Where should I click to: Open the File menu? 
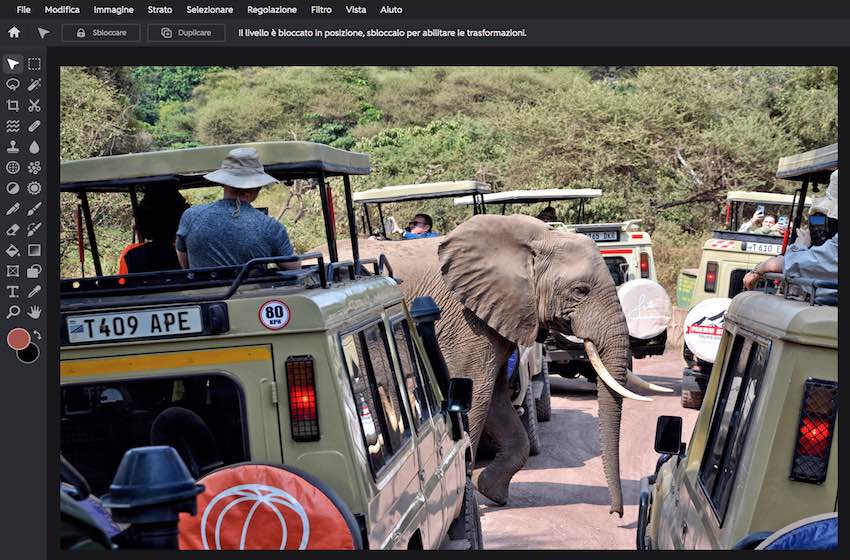(23, 10)
